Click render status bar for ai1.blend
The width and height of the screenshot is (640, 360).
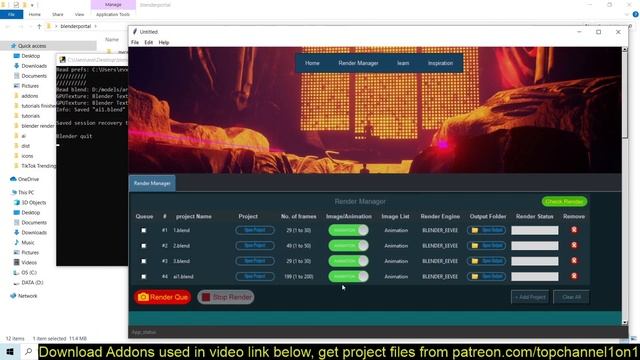point(535,276)
